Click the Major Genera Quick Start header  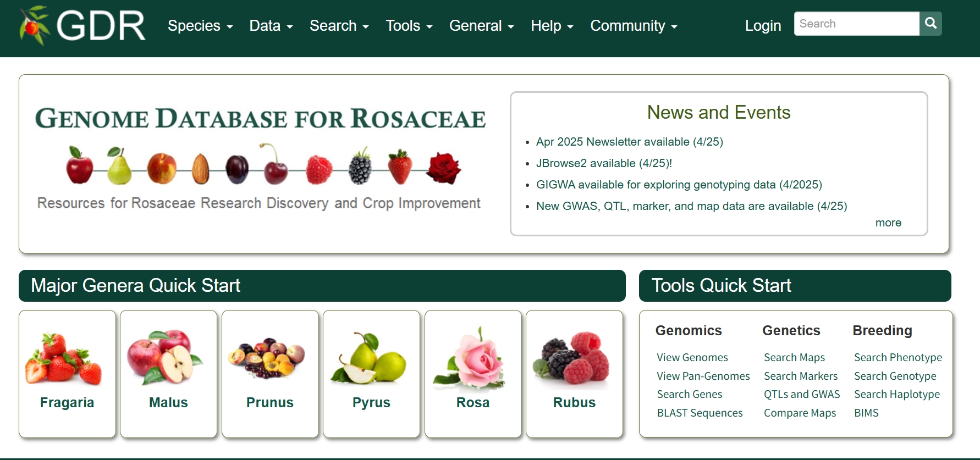[x=322, y=286]
